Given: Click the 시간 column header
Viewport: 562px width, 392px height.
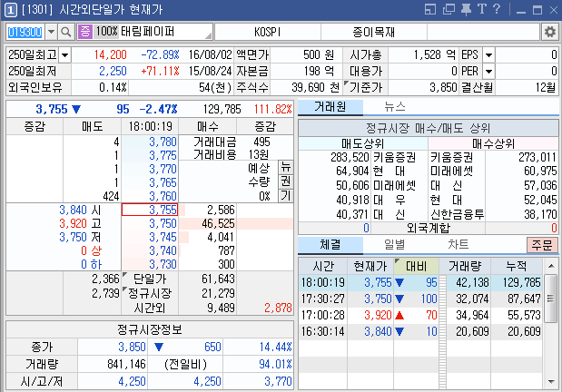Looking at the screenshot, I should (323, 266).
